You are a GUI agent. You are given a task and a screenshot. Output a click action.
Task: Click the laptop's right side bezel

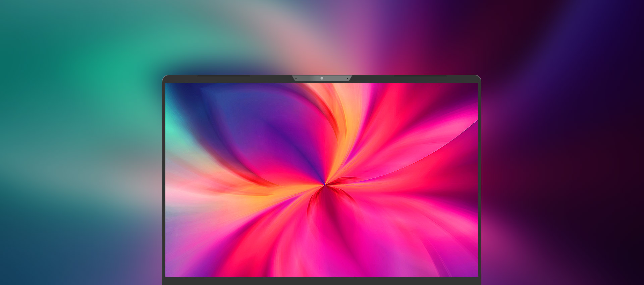point(480,181)
